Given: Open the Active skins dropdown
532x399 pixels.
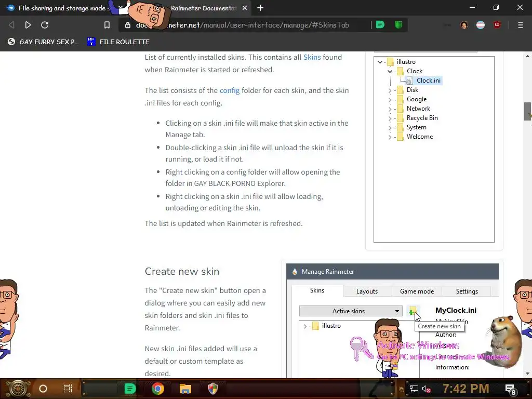Looking at the screenshot, I should (x=351, y=311).
